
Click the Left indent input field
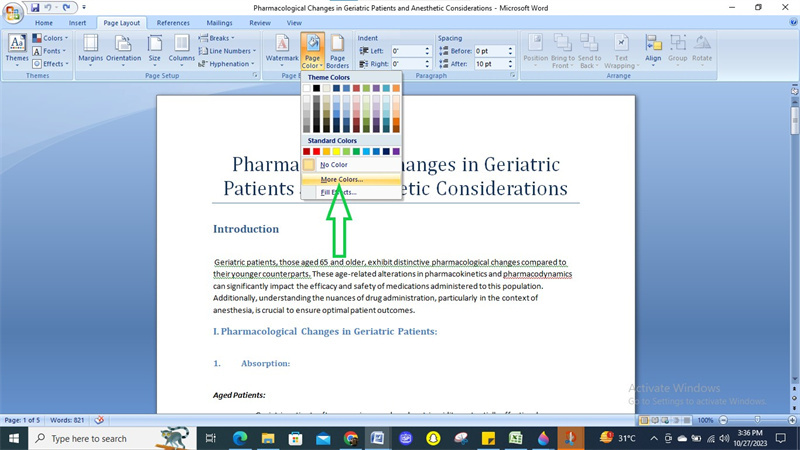coord(408,51)
